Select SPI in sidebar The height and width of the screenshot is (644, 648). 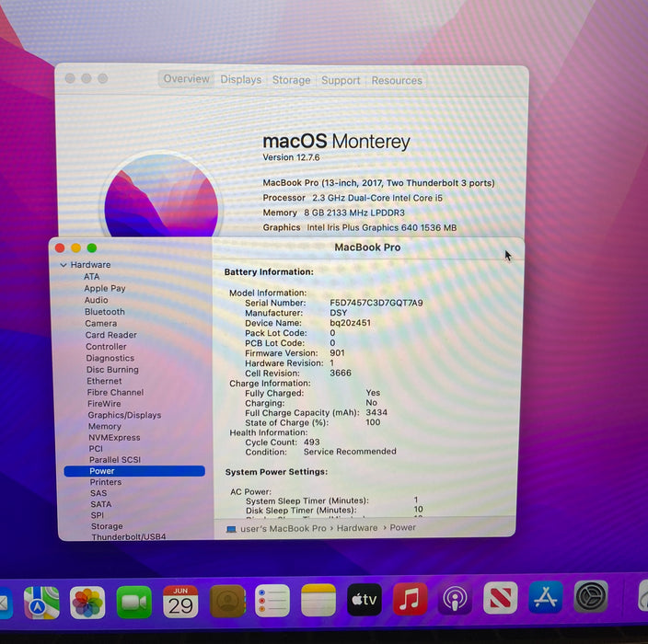98,515
